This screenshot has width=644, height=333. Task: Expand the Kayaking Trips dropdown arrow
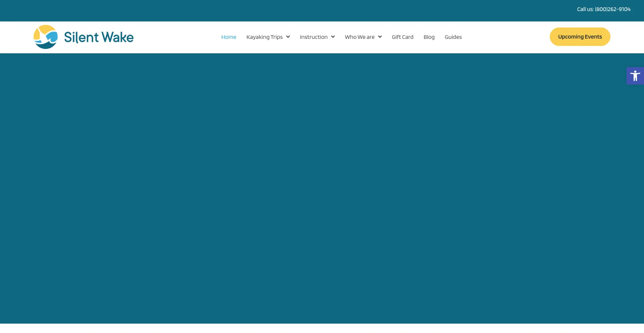(x=288, y=37)
